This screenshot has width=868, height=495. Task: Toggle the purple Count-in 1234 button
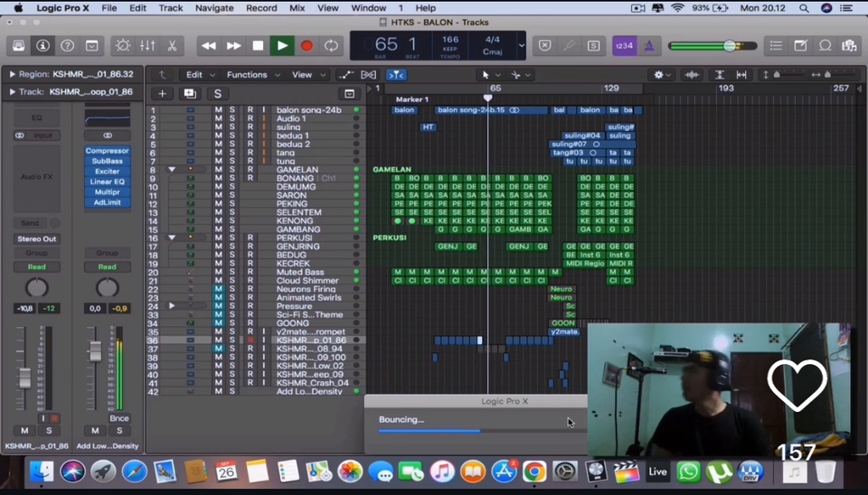click(624, 45)
